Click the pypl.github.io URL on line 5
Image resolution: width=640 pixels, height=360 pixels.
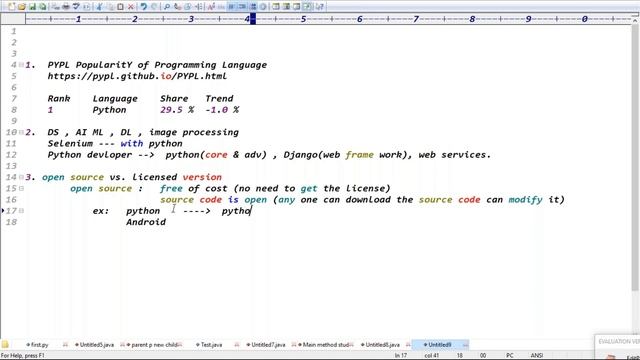point(137,76)
